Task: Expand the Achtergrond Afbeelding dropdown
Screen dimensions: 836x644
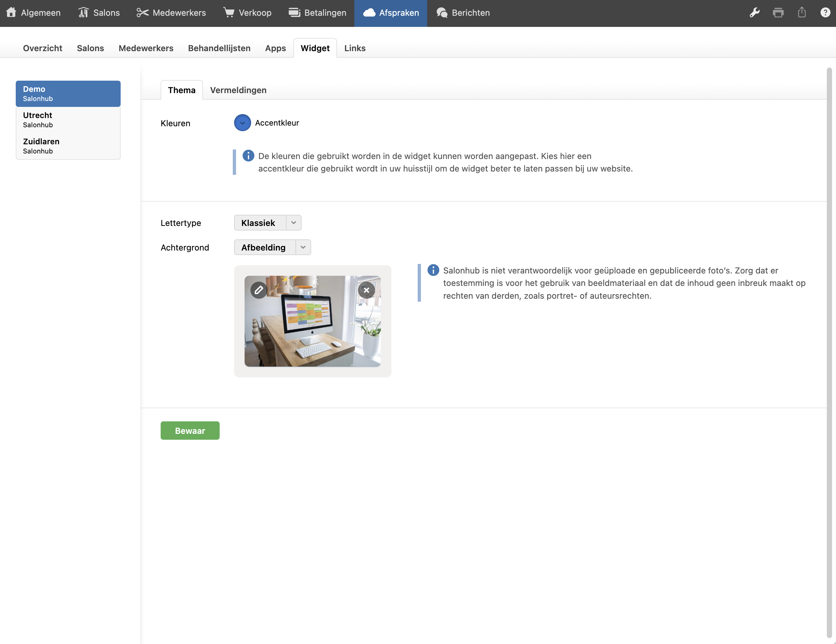Action: [x=303, y=247]
